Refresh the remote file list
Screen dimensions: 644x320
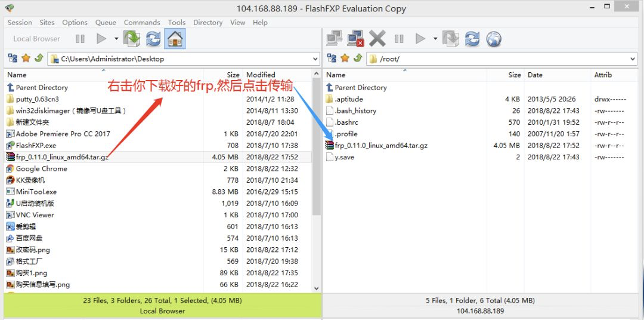(x=472, y=39)
